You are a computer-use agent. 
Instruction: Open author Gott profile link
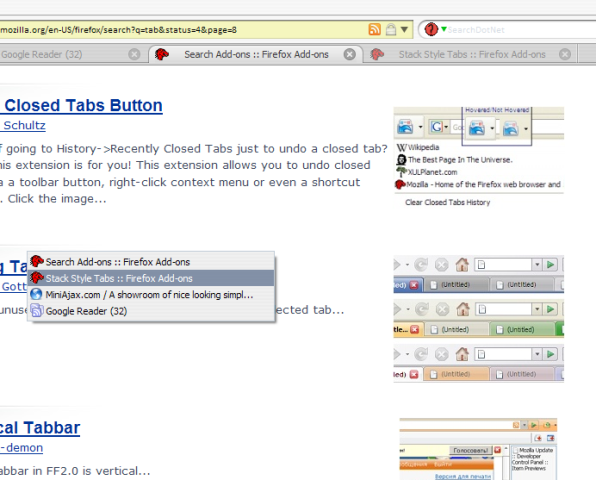(x=13, y=286)
